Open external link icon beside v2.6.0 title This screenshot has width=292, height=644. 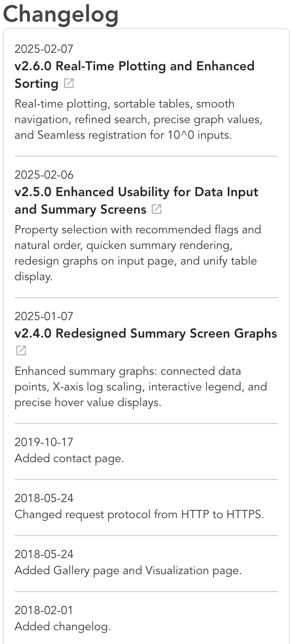(x=69, y=84)
